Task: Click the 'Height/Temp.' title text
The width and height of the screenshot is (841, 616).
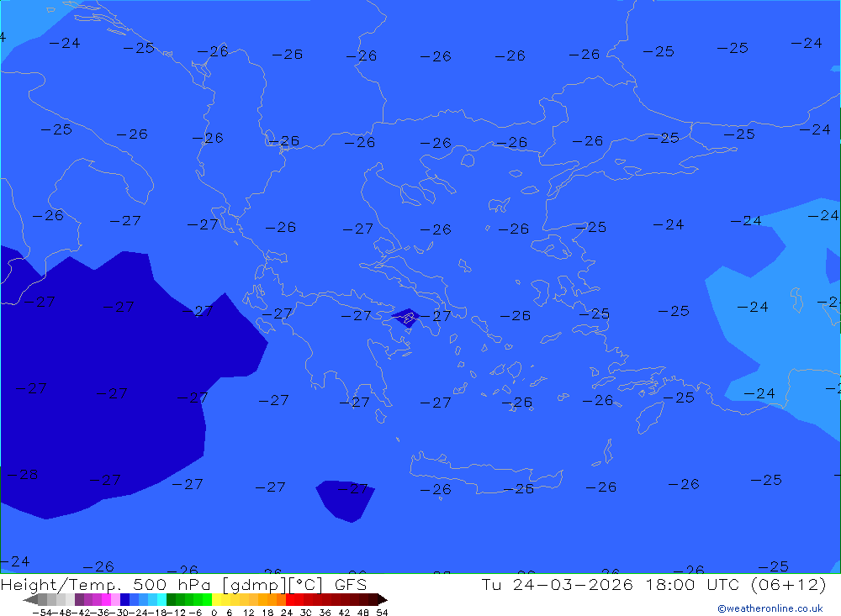Action: (61, 585)
